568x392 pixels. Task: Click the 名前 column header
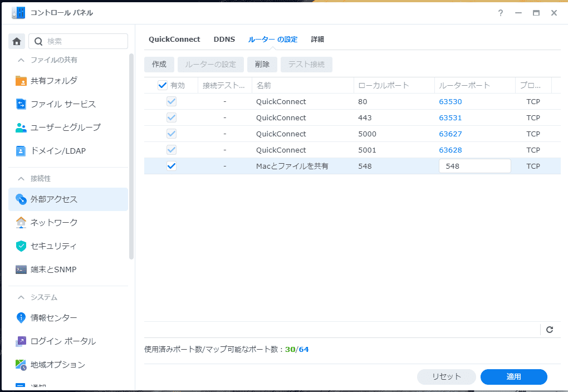click(x=303, y=86)
